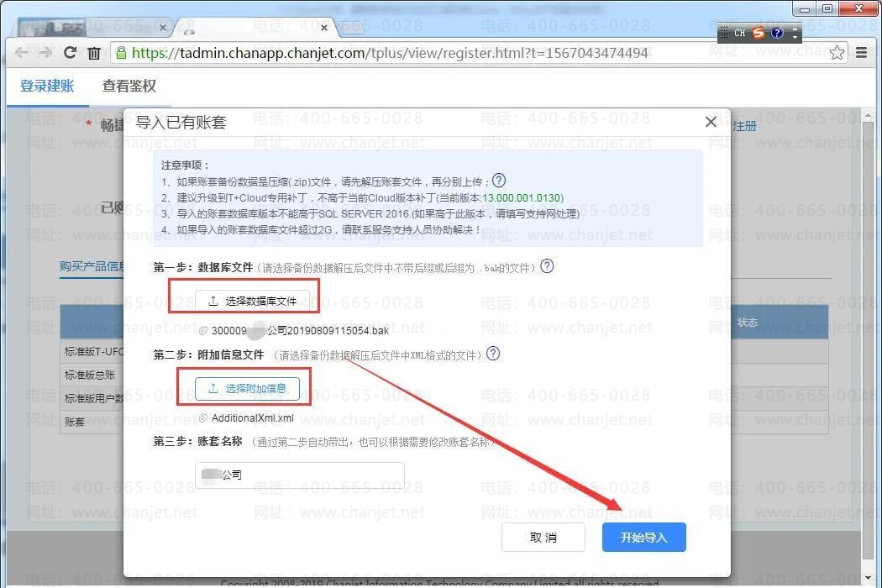Viewport: 882px width, 588px height.
Task: Reload the page with refresh icon
Action: click(x=70, y=53)
